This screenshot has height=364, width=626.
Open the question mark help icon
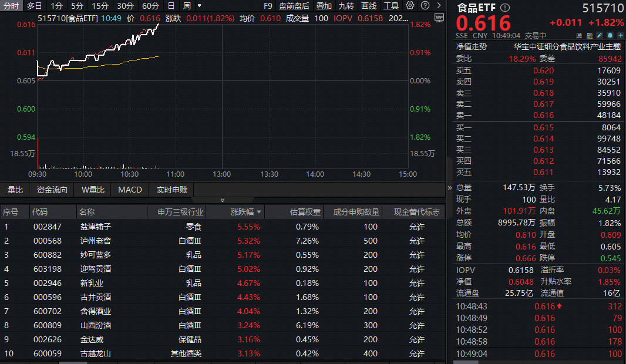pyautogui.click(x=424, y=6)
